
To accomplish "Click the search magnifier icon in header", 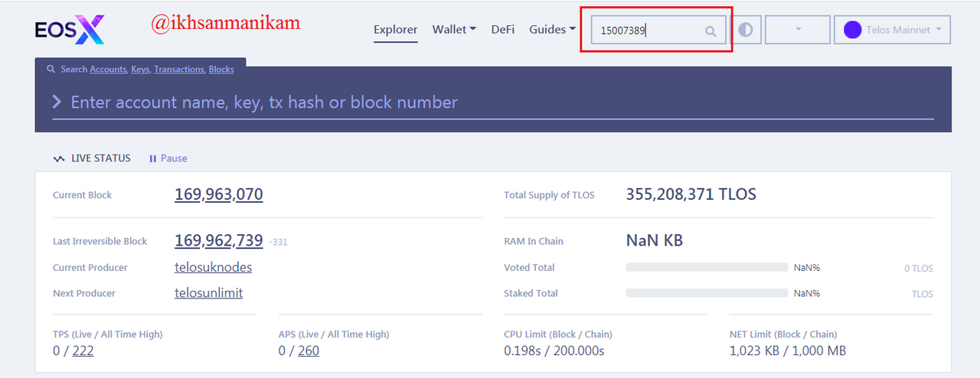I will 710,31.
